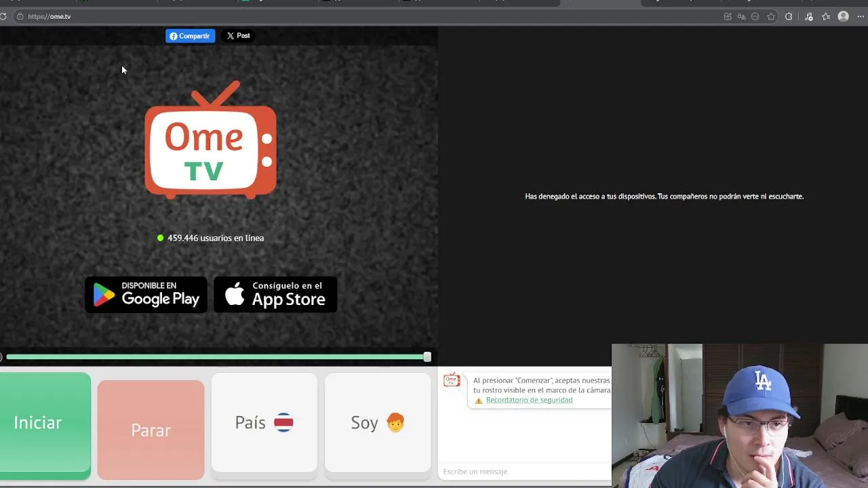Viewport: 868px width, 488px height.
Task: Click the '459.446 usuarios en línea' text
Action: pyautogui.click(x=216, y=238)
